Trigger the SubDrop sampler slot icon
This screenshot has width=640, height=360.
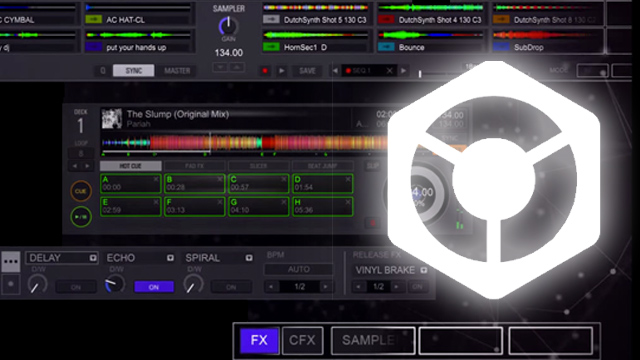501,47
